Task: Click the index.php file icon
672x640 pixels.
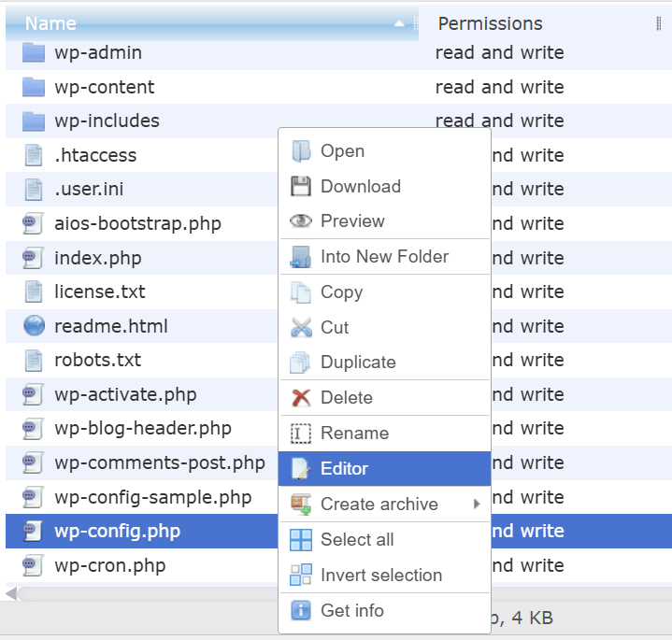Action: pyautogui.click(x=33, y=258)
